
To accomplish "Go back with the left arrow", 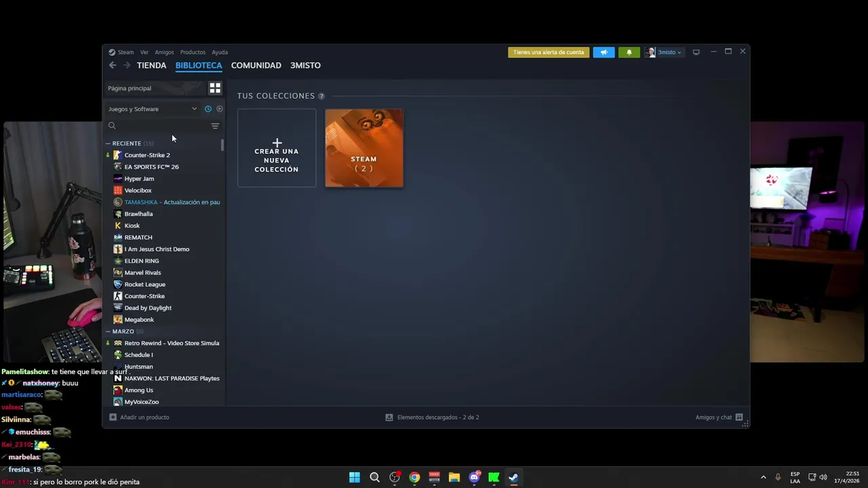I will (113, 65).
